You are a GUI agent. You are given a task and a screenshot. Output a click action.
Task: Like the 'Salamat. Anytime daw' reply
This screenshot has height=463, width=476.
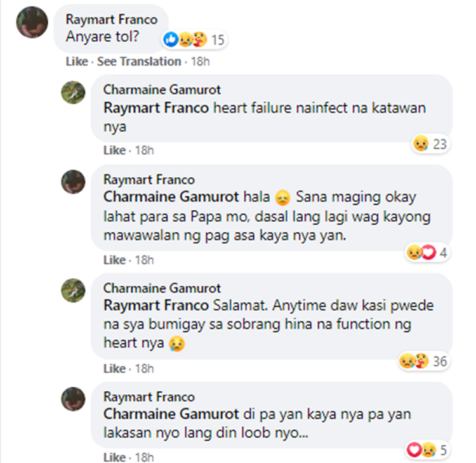pos(114,368)
